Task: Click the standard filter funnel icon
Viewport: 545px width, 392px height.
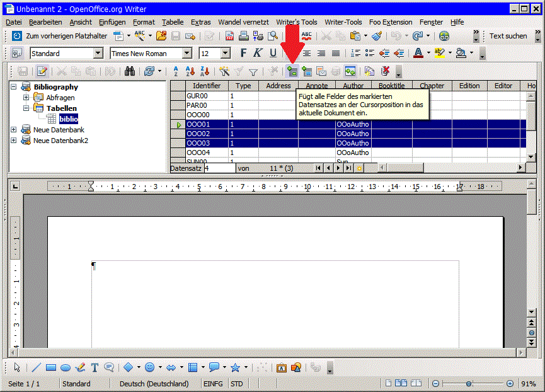Action: (253, 71)
